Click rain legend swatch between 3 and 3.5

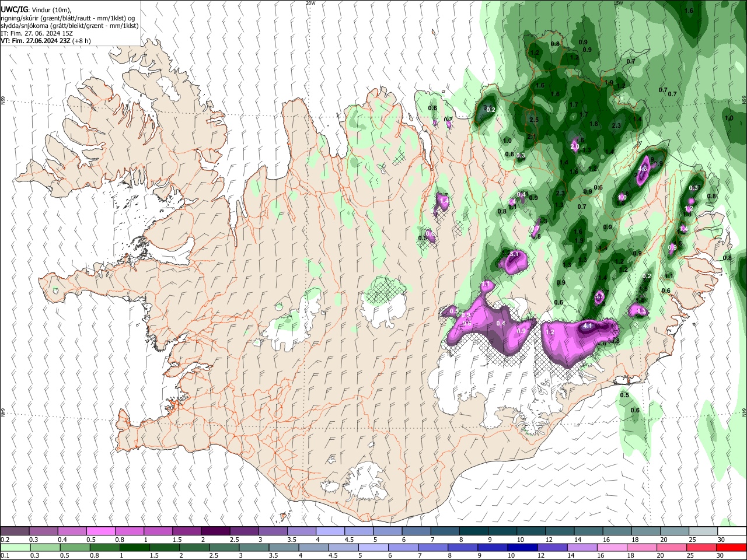click(253, 547)
